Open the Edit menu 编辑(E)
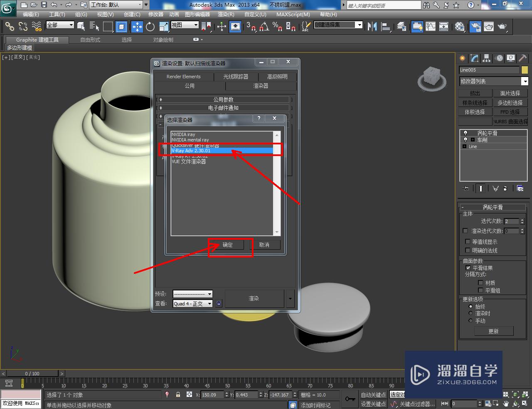 (31, 15)
